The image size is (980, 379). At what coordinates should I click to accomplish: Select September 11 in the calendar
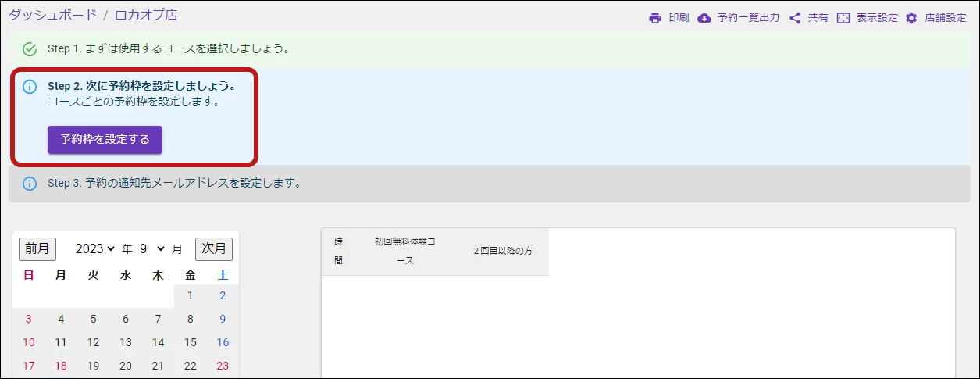coord(61,342)
